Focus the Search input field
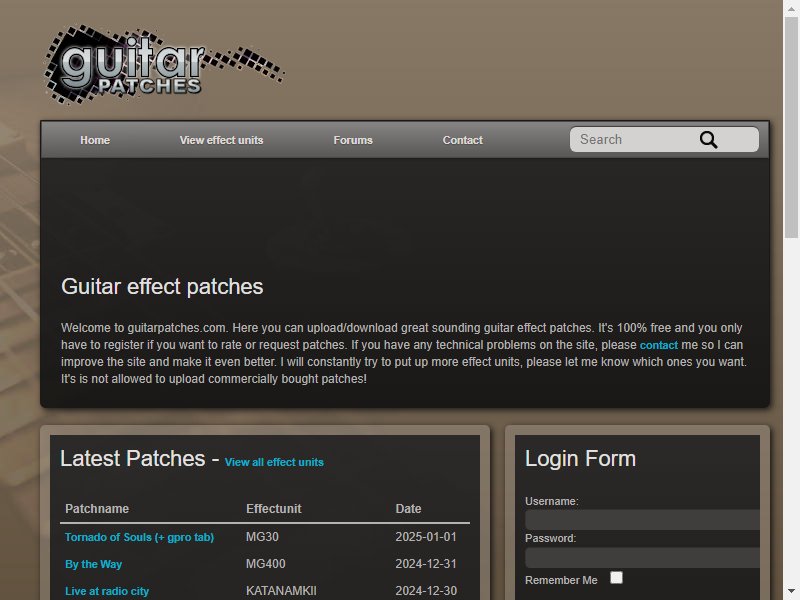800x600 pixels. click(x=664, y=139)
